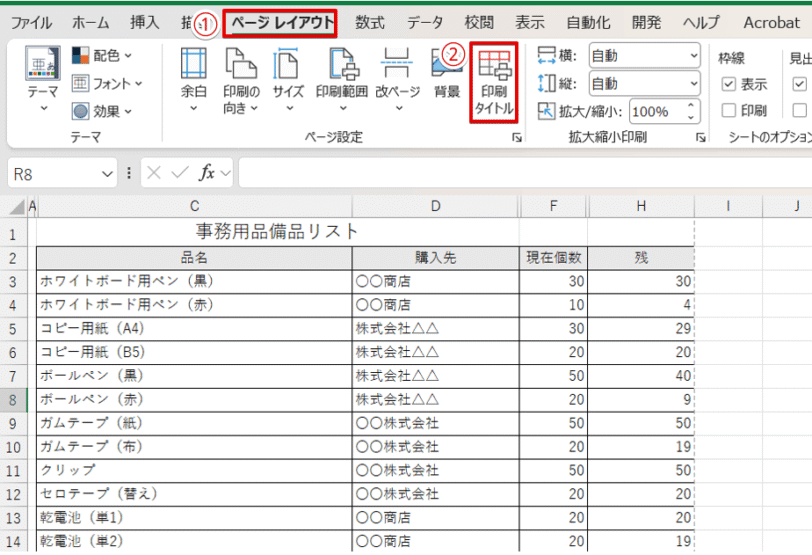Click the select-all corner triangle

16,207
